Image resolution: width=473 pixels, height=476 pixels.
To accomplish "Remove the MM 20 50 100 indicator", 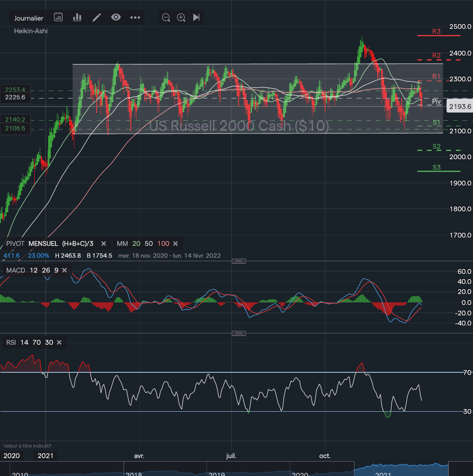I will tap(175, 243).
